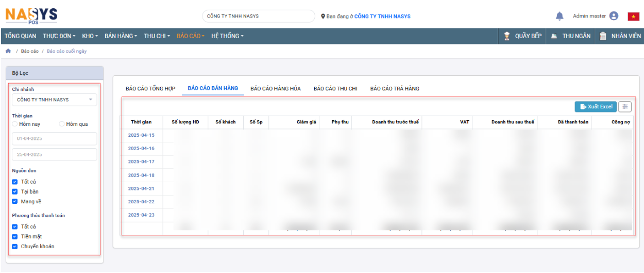Switch to Báo Cáo Hàng Hóa tab

click(x=276, y=89)
